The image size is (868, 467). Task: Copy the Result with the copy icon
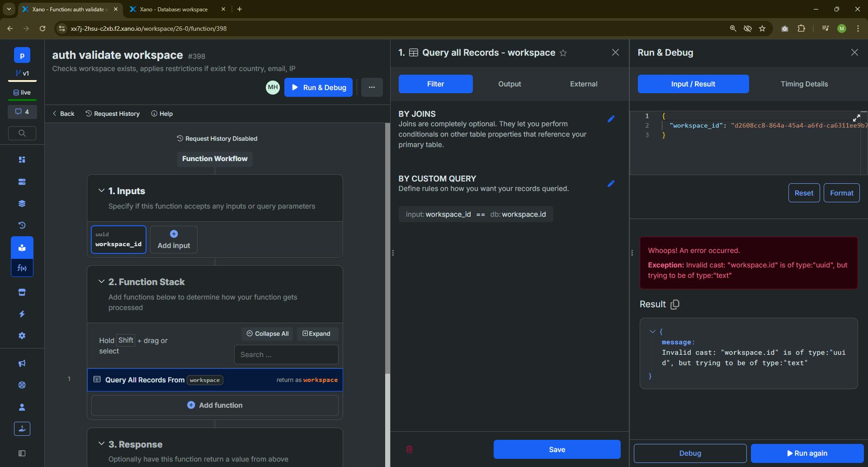click(675, 305)
